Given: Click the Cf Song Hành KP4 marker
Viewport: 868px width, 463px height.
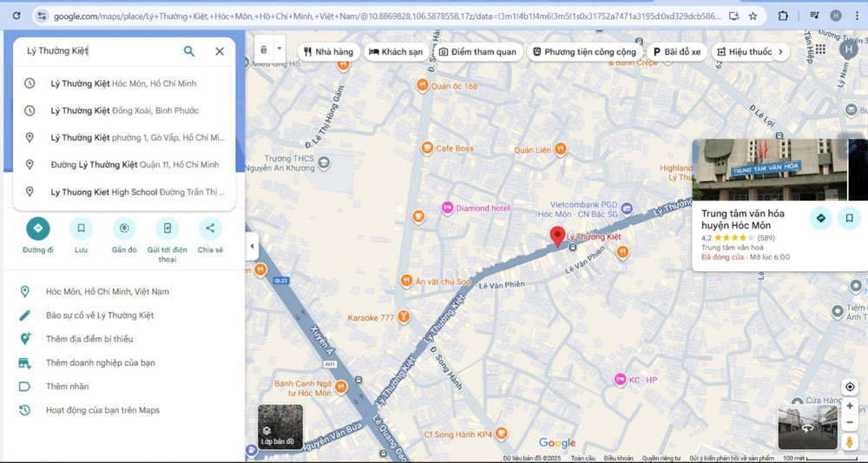Looking at the screenshot, I should 502,433.
